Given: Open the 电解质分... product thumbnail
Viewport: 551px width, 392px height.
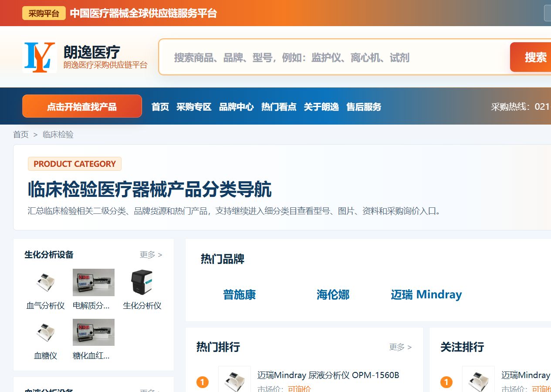Looking at the screenshot, I should 94,282.
